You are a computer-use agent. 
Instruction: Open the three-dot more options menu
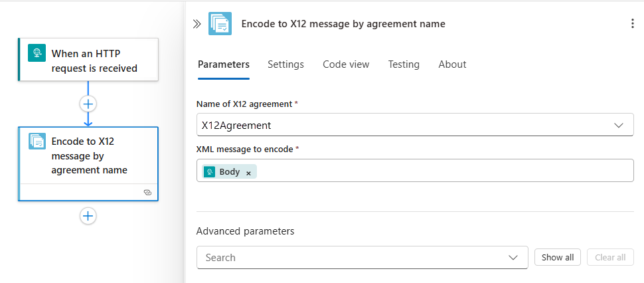point(632,24)
